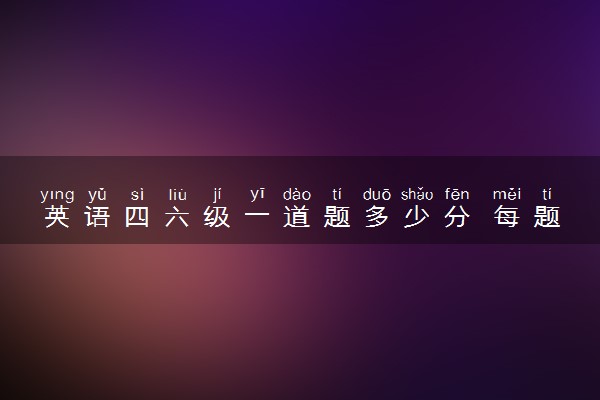Select the character 题 right after 道
The image size is (600, 400).
coord(337,216)
